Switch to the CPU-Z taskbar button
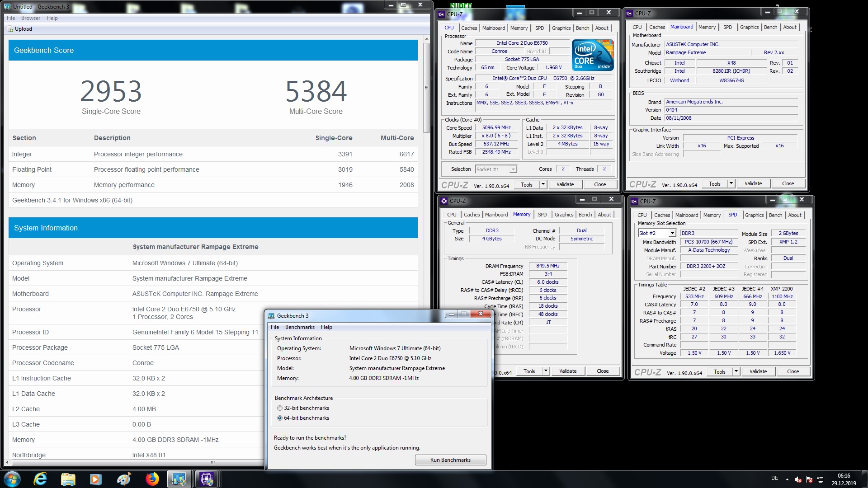The height and width of the screenshot is (488, 868). pyautogui.click(x=207, y=479)
